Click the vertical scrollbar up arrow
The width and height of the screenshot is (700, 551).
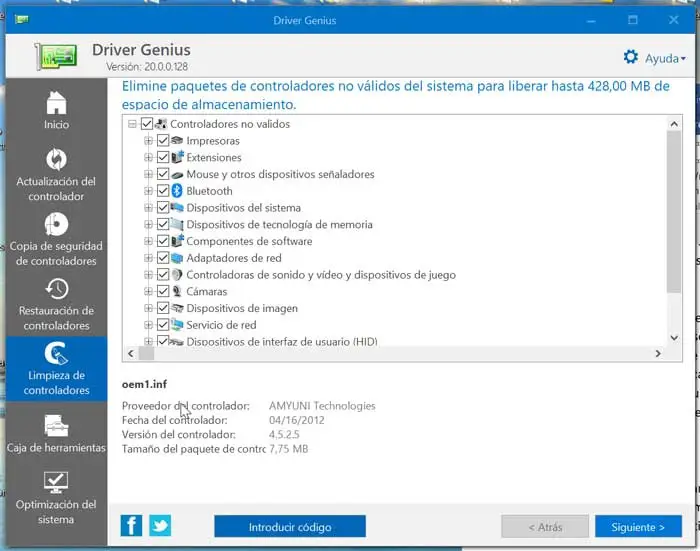pyautogui.click(x=674, y=124)
